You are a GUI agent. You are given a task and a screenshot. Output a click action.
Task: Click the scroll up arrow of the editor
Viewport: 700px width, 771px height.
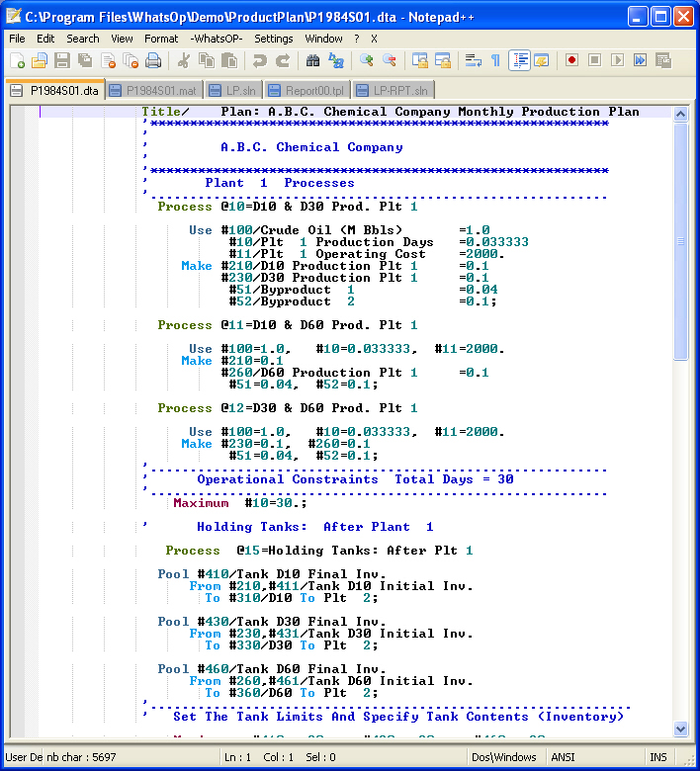coord(681,114)
